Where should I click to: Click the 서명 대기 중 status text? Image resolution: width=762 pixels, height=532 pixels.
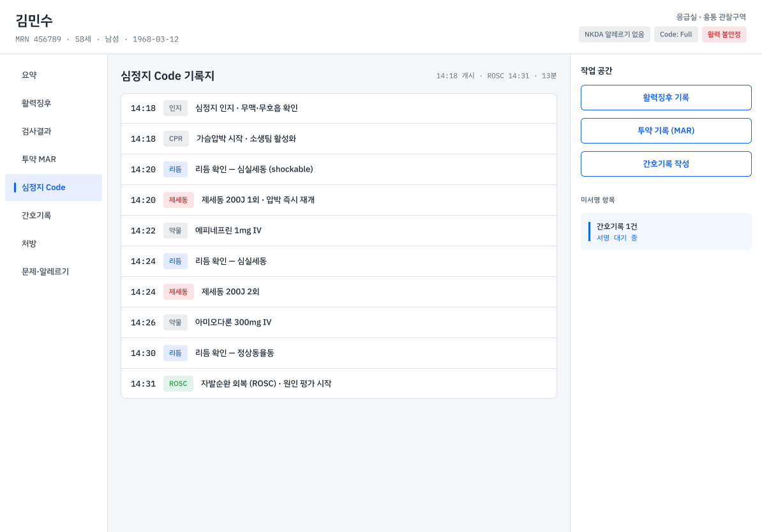point(616,238)
